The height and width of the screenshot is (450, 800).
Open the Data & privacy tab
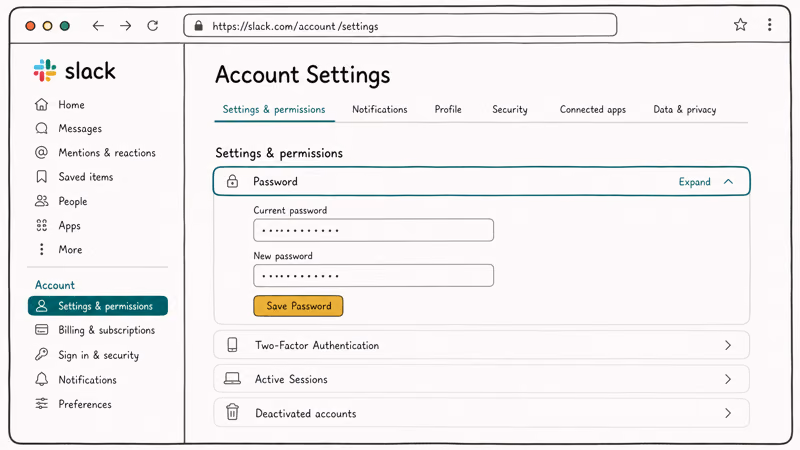click(685, 110)
